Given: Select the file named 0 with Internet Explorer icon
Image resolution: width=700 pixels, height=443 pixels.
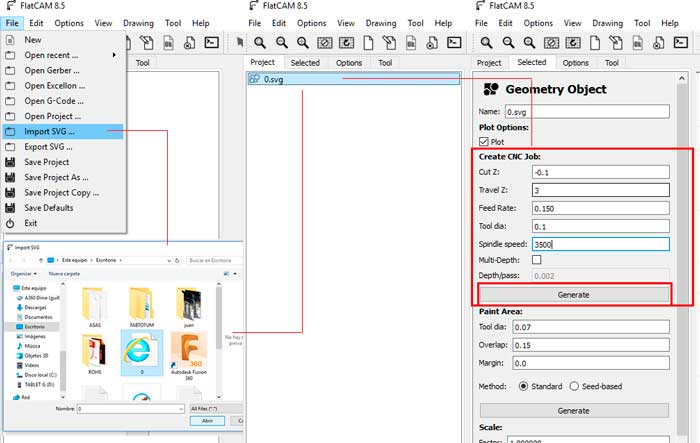Looking at the screenshot, I should pyautogui.click(x=142, y=353).
